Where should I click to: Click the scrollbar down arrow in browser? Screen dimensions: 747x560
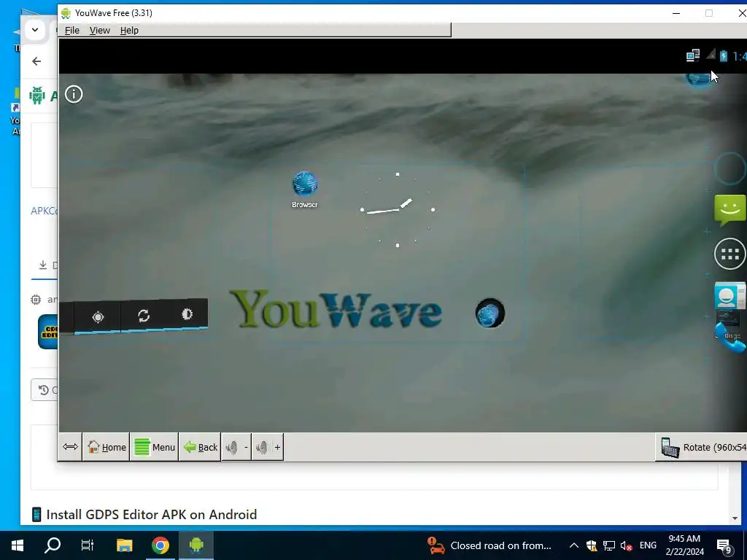tap(735, 518)
